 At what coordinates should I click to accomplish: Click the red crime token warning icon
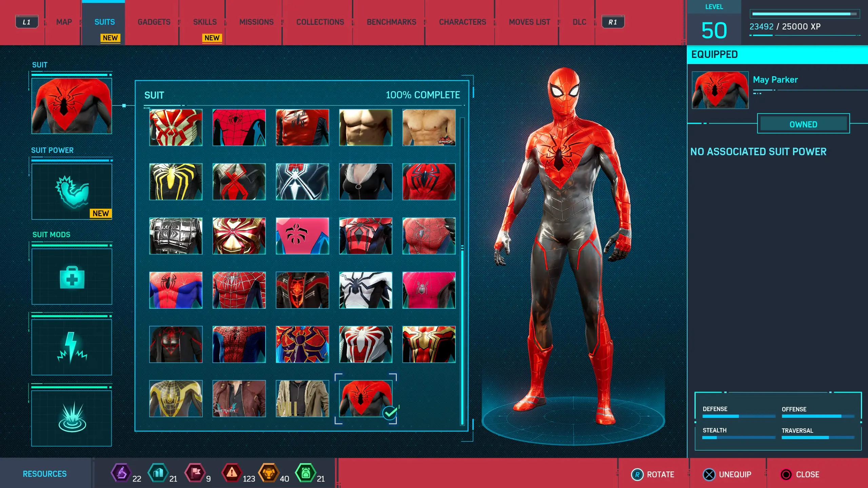tap(232, 473)
